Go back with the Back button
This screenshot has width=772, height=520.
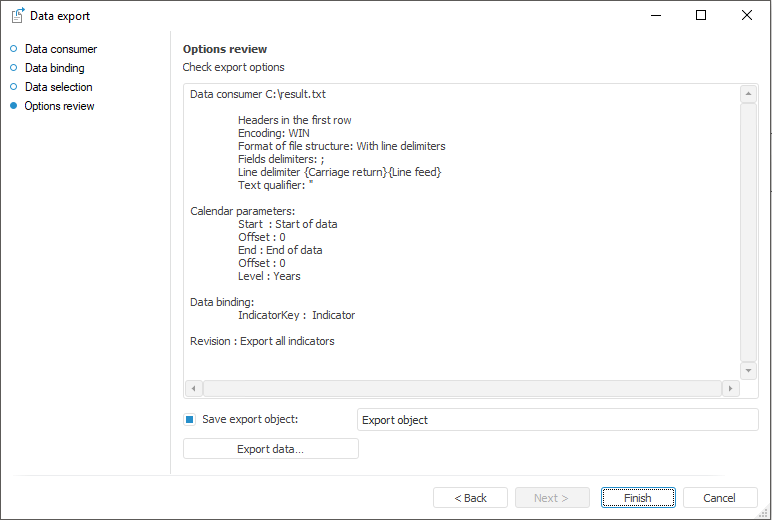470,498
